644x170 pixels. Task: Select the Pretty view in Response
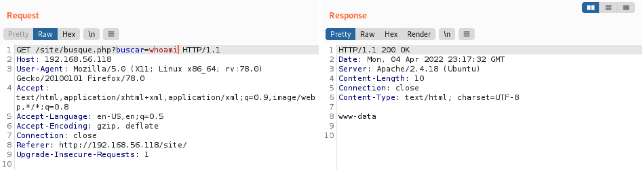(x=340, y=34)
